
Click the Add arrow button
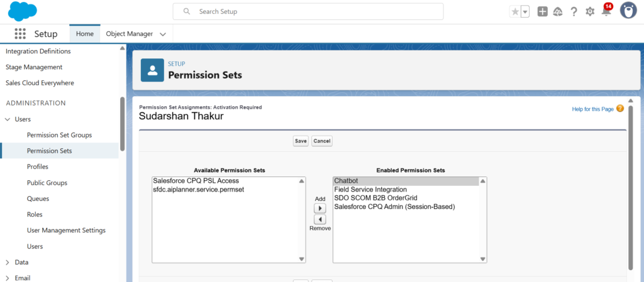pos(319,209)
